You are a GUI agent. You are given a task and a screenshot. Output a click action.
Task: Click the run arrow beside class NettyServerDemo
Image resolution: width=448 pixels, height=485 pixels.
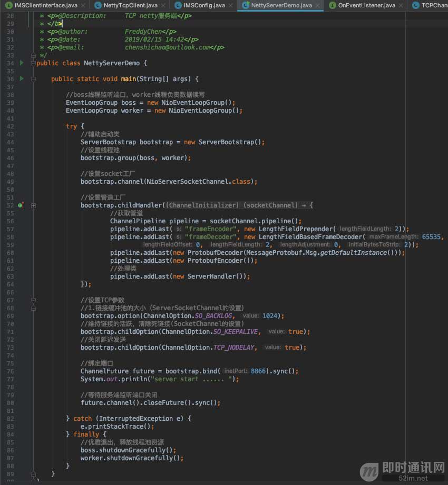coord(22,63)
